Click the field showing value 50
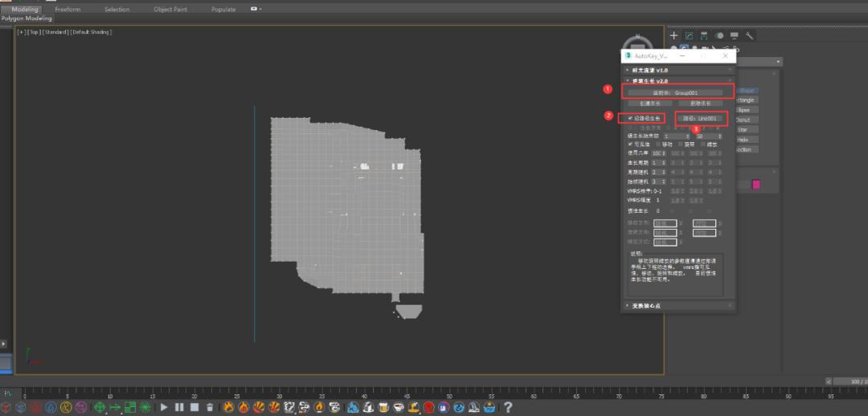Image resolution: width=868 pixels, height=416 pixels. pyautogui.click(x=707, y=136)
